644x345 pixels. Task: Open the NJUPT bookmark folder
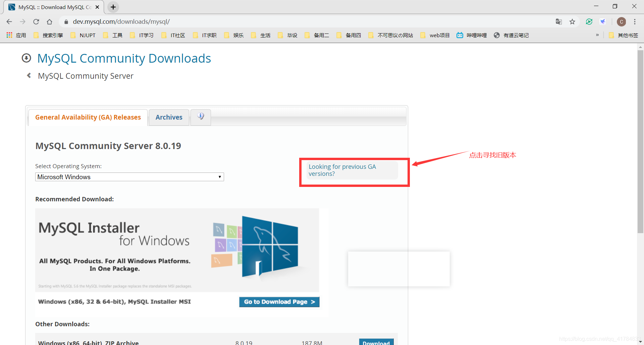click(x=83, y=35)
